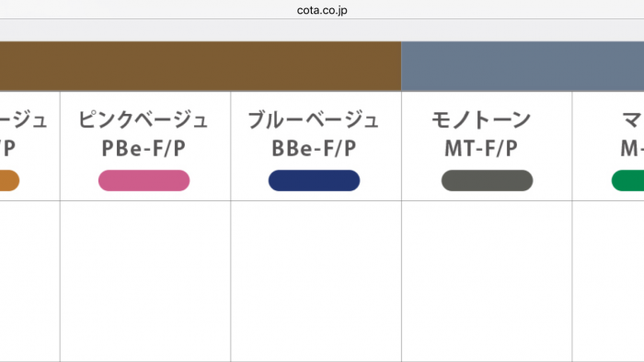The width and height of the screenshot is (644, 362).
Task: Click the MT-F/P code label
Action: 481,149
